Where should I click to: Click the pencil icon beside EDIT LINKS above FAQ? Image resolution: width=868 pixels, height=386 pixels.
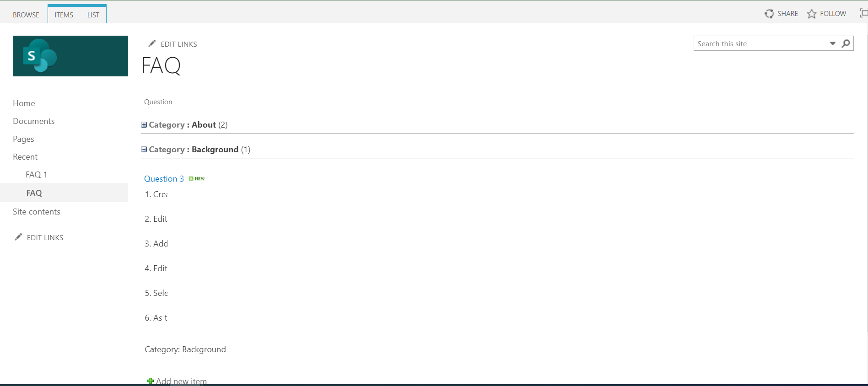tap(152, 43)
